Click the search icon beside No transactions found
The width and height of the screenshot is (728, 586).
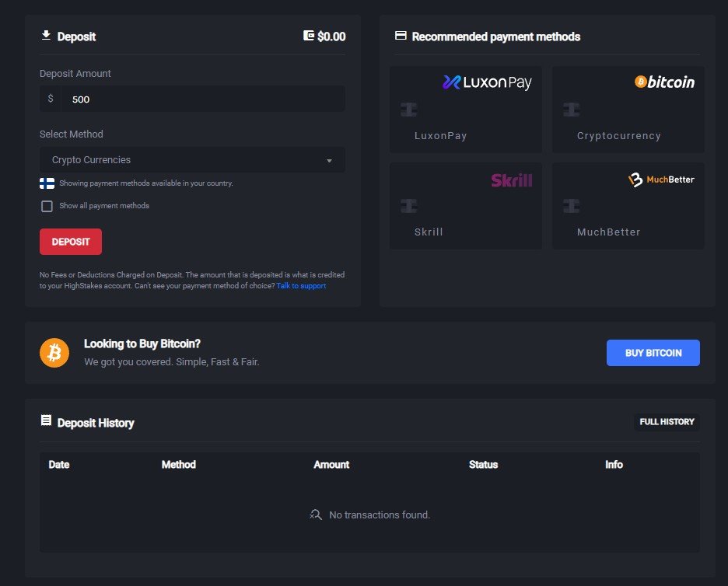316,514
